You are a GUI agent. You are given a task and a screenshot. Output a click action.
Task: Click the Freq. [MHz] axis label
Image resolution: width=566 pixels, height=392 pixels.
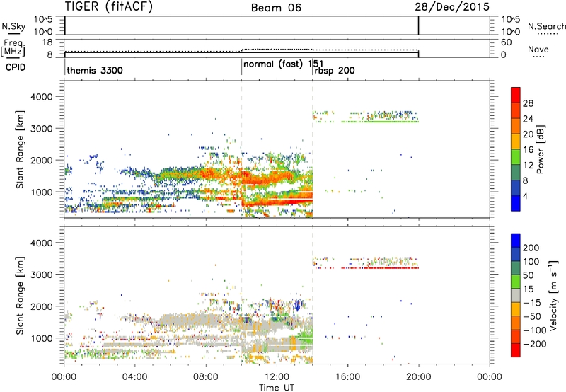(13, 48)
